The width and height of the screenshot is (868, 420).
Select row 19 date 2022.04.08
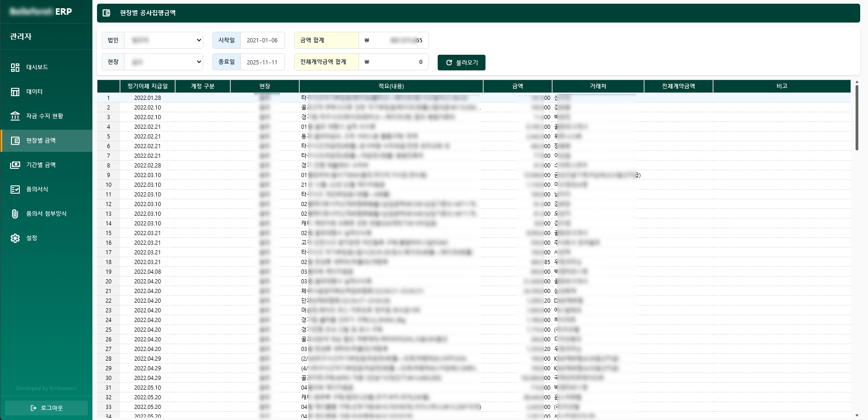point(148,272)
